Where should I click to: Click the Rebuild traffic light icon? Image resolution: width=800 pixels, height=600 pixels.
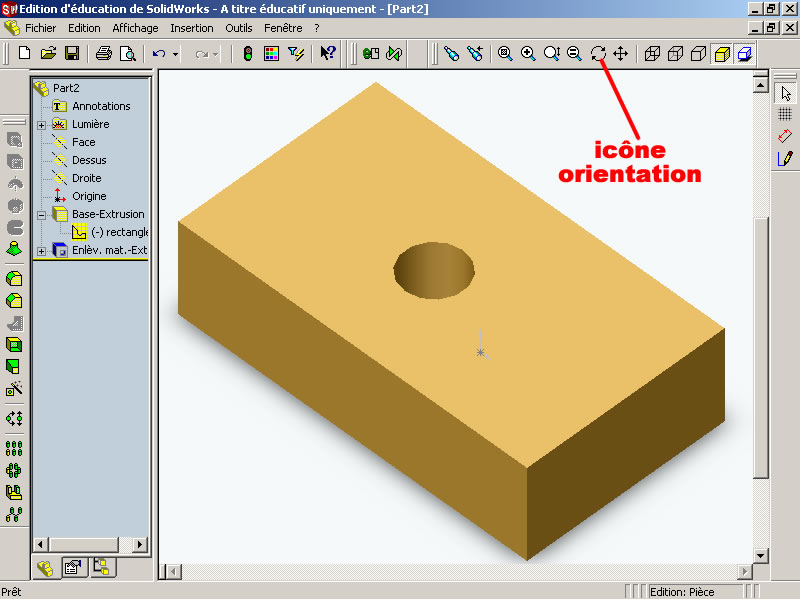pyautogui.click(x=247, y=53)
